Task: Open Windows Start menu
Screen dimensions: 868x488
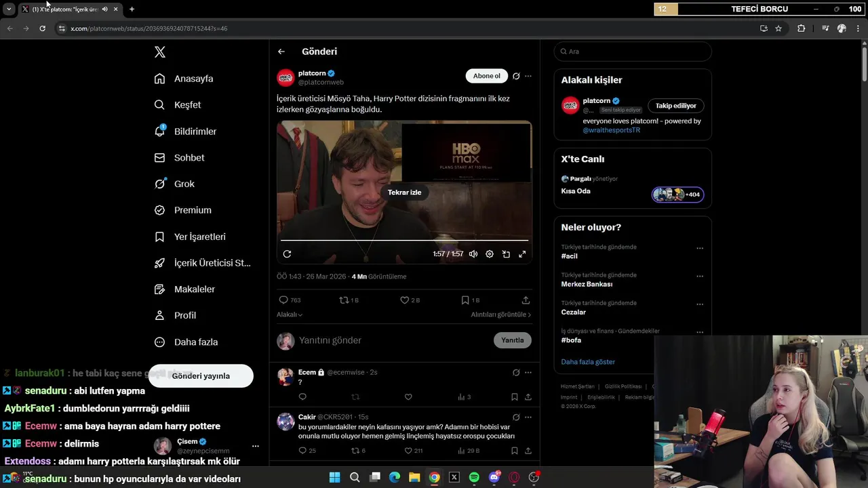Action: pos(334,478)
